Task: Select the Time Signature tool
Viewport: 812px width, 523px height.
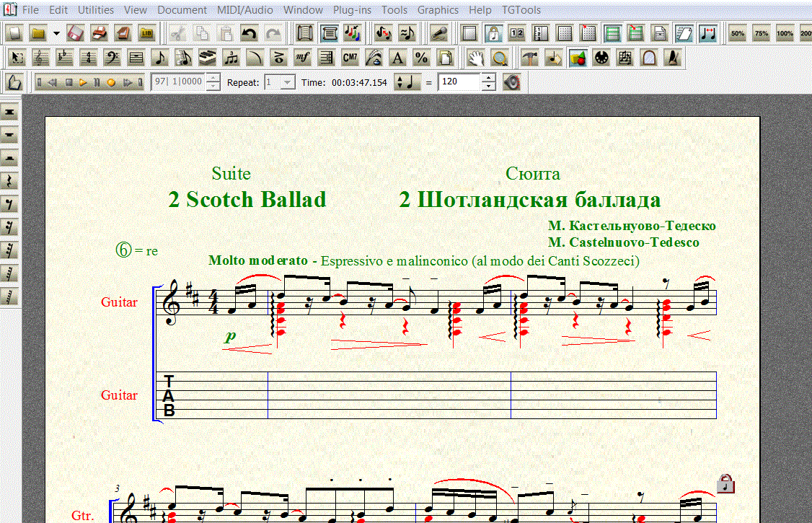Action: [89, 58]
